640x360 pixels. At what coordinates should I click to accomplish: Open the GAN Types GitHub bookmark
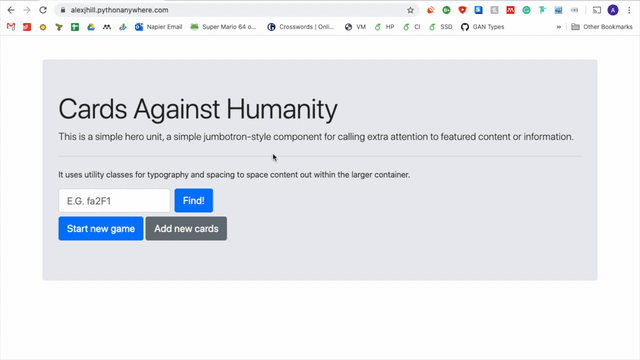tap(482, 27)
